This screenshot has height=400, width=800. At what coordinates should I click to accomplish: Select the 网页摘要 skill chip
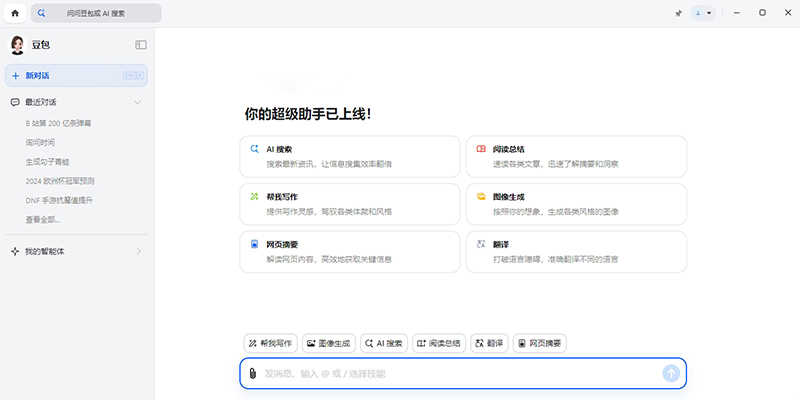click(x=539, y=343)
